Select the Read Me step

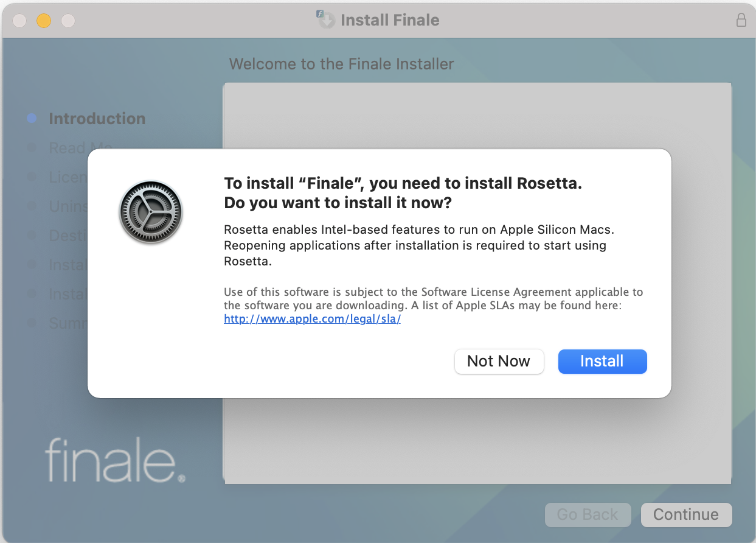coord(68,148)
